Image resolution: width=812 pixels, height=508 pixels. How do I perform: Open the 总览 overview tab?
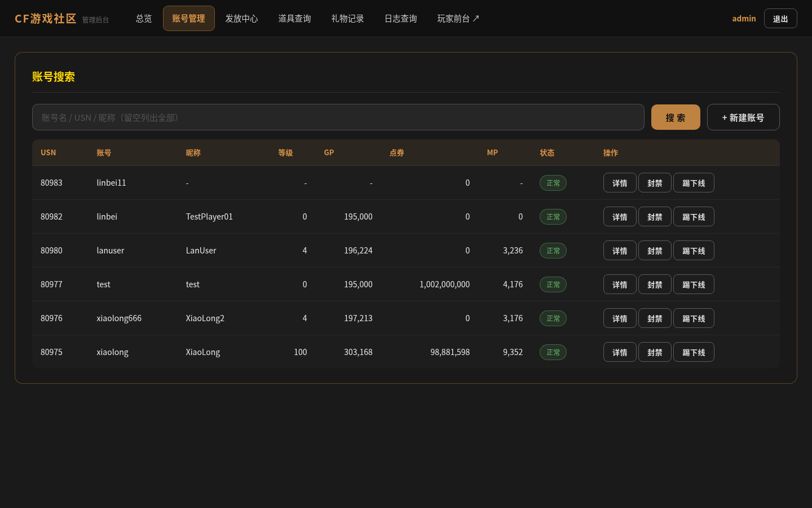coord(144,19)
